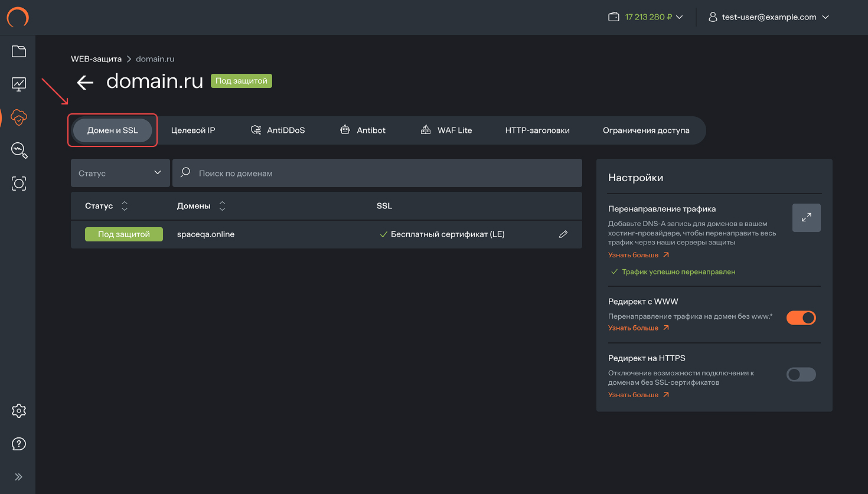This screenshot has width=868, height=494.
Task: Click the Настройки panel heading
Action: [635, 178]
